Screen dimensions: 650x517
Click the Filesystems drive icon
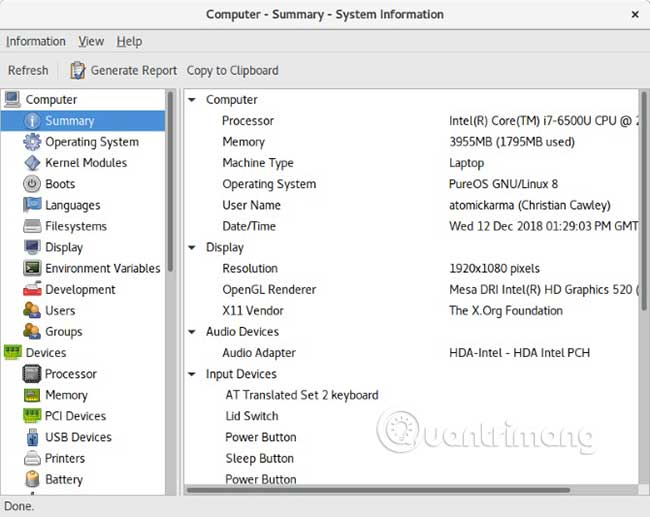32,226
